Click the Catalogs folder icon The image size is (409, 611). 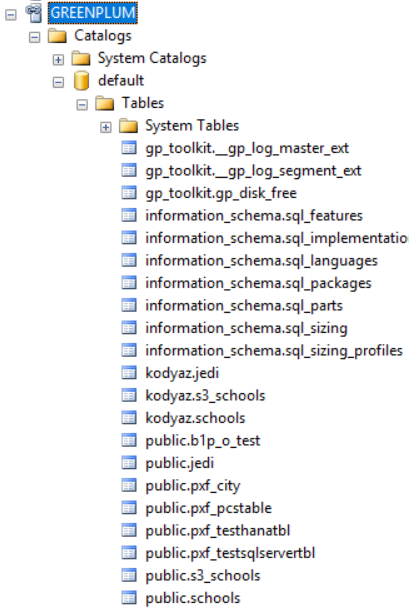[57, 36]
